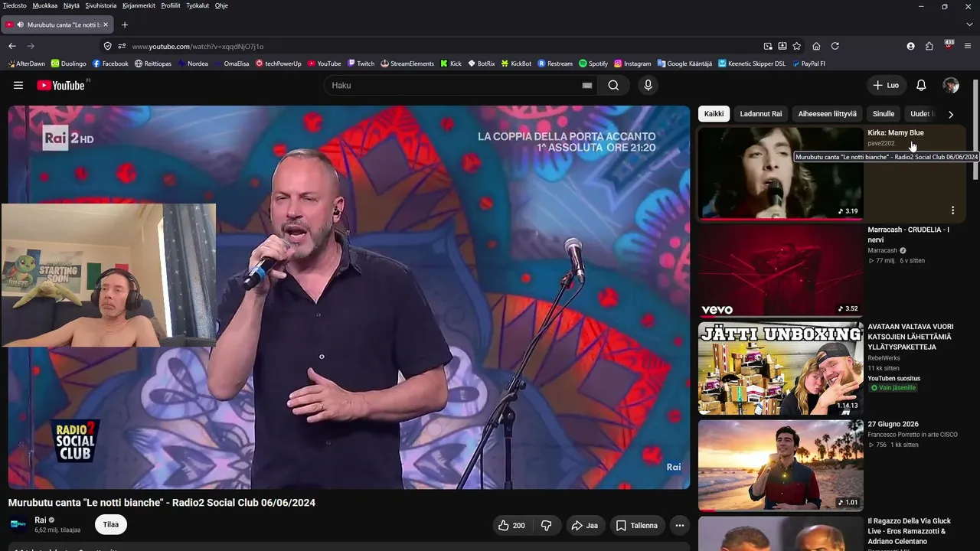Open the JÄTTI UNBOXING video thumbnail
Image resolution: width=980 pixels, height=551 pixels.
click(x=780, y=368)
